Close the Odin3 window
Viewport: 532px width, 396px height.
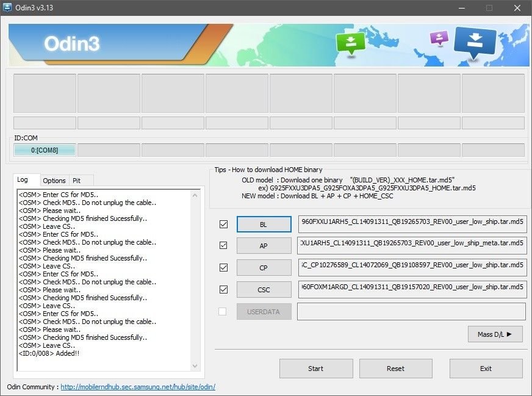point(517,8)
